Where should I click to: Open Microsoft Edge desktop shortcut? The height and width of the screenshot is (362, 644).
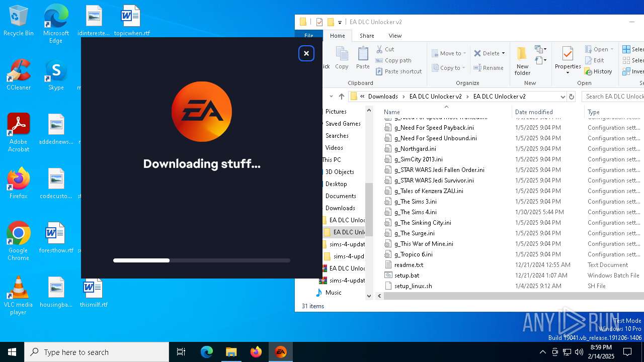[x=56, y=24]
